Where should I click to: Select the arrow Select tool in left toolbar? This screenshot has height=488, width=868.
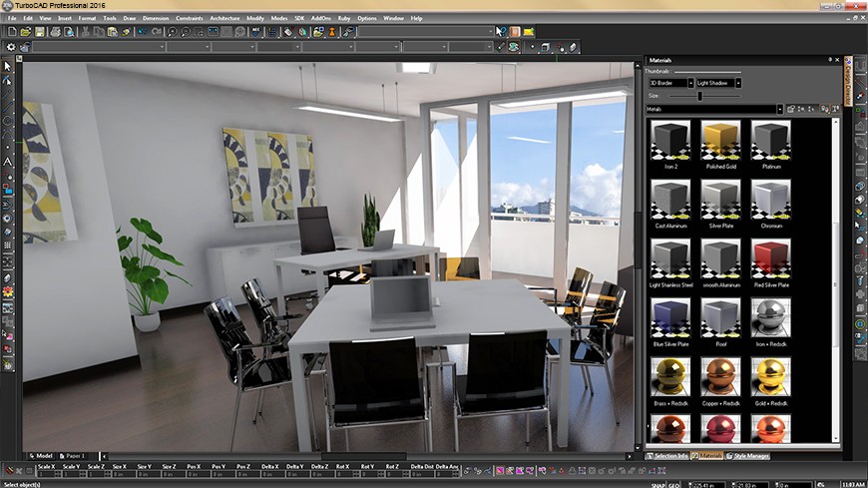coord(7,66)
